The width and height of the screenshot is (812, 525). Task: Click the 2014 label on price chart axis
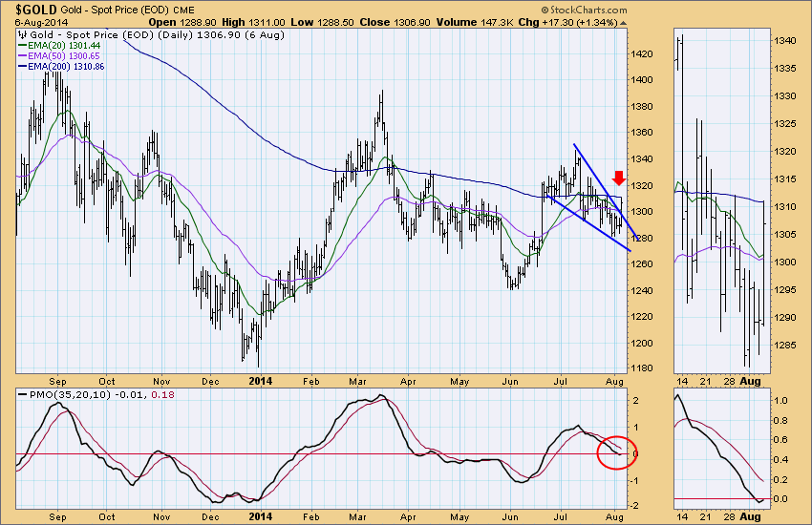[261, 379]
